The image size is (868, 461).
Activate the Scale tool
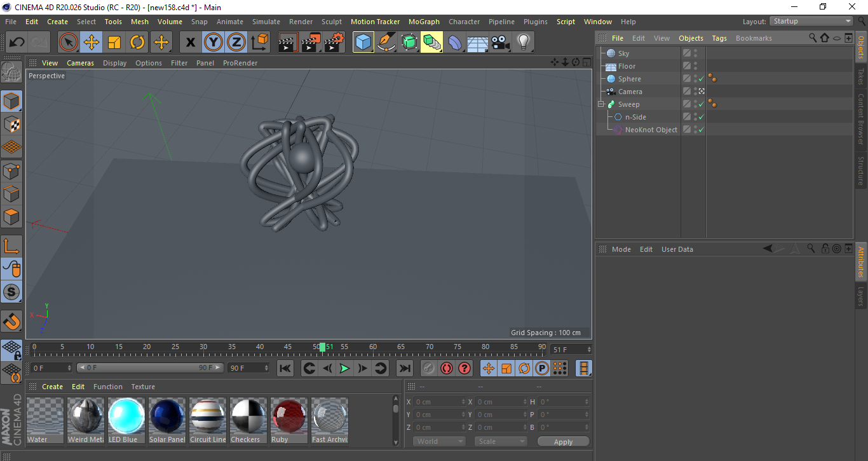pyautogui.click(x=114, y=43)
